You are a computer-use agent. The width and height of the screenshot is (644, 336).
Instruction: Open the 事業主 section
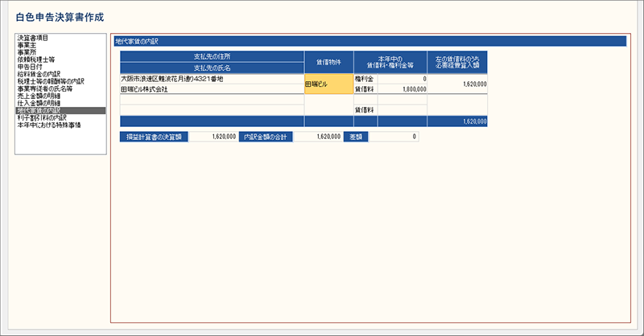coord(27,45)
